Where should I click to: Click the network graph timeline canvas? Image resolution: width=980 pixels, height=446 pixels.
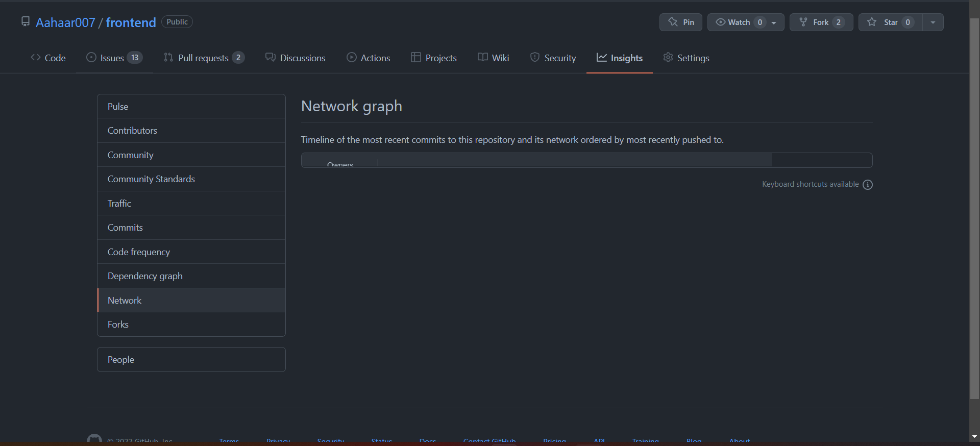(586, 160)
